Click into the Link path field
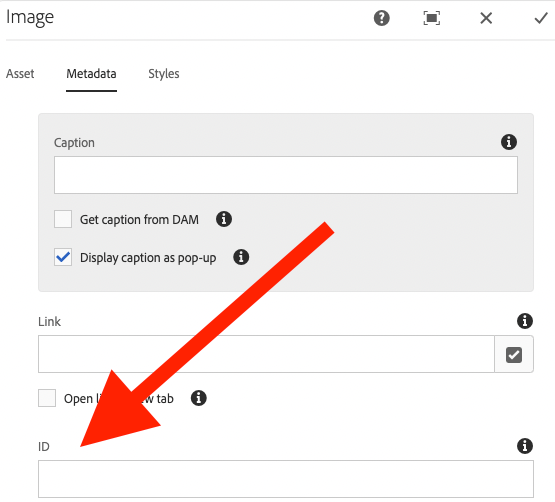 click(x=266, y=354)
